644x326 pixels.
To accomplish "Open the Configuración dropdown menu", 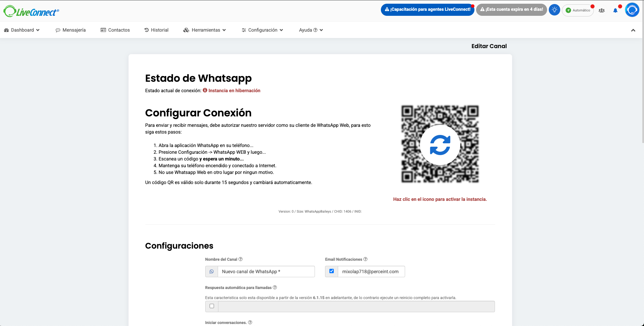I will (262, 30).
